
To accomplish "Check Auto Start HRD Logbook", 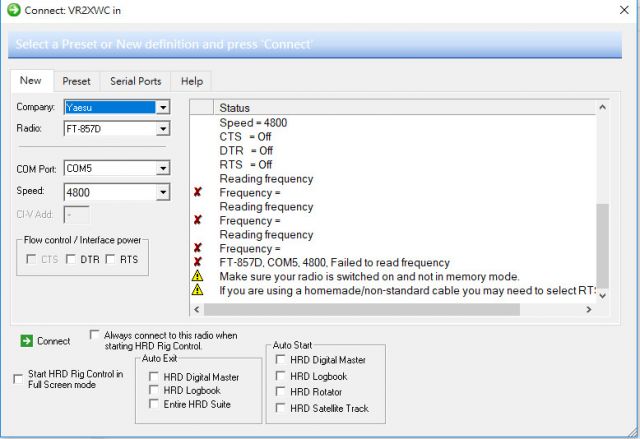I will click(280, 375).
